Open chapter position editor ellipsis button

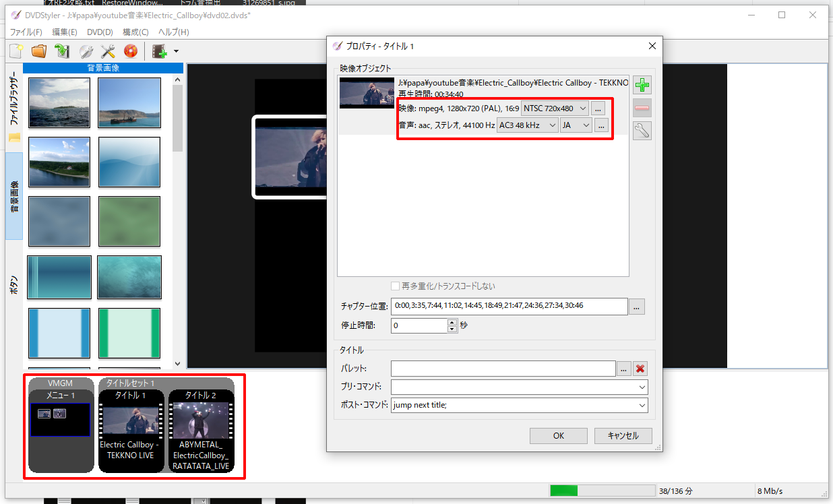pos(637,307)
